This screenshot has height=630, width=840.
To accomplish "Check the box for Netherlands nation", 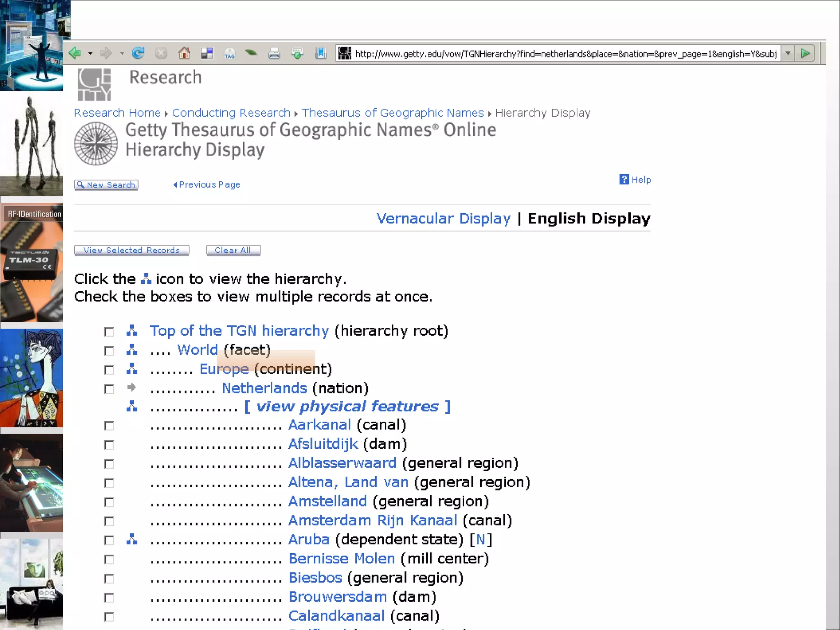I will [109, 389].
